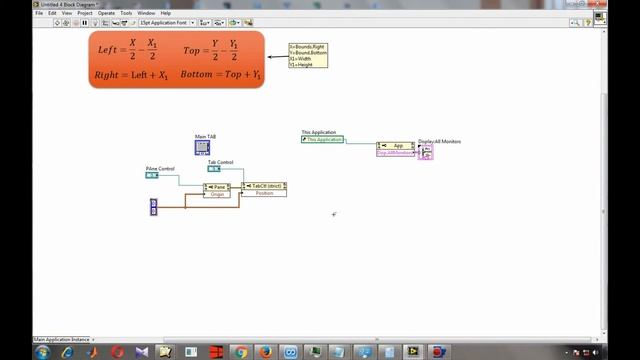Open MATLAB from the taskbar
The image size is (640, 360).
point(93,352)
